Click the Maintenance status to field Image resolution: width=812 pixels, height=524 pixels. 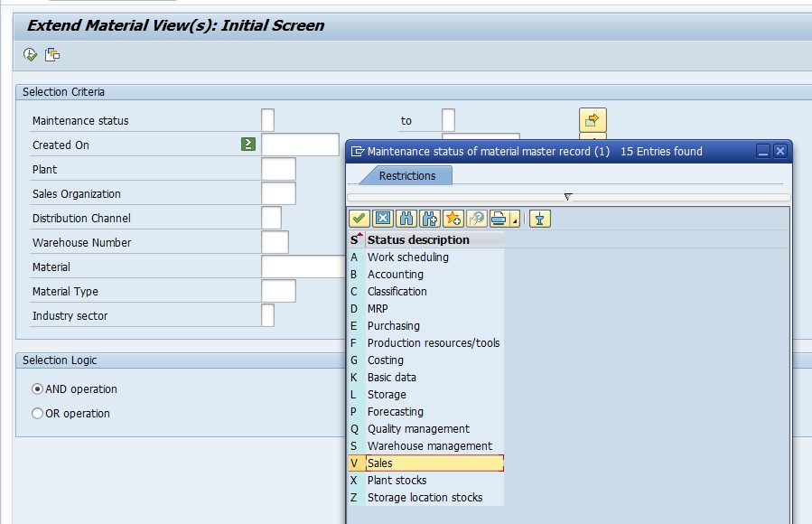[x=449, y=120]
